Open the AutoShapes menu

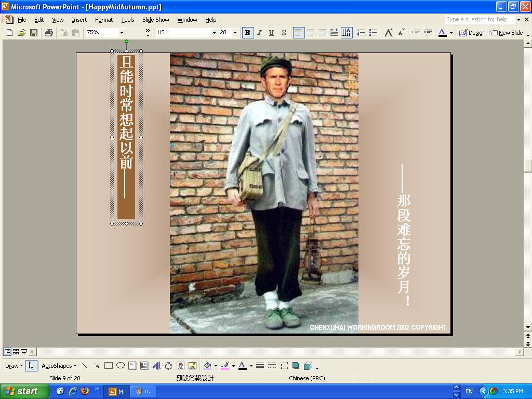58,366
